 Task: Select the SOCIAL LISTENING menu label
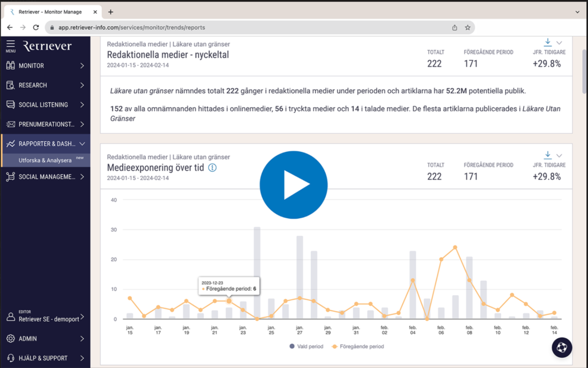(43, 105)
